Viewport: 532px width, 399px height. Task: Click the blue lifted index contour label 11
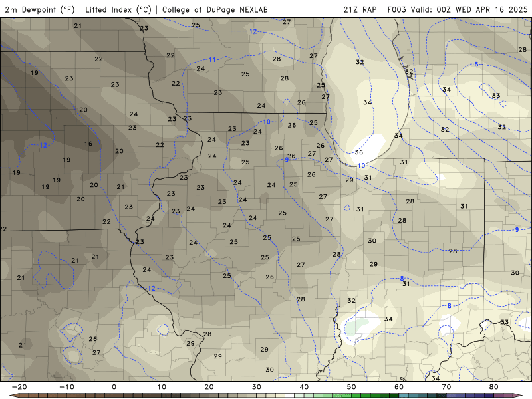[212, 60]
